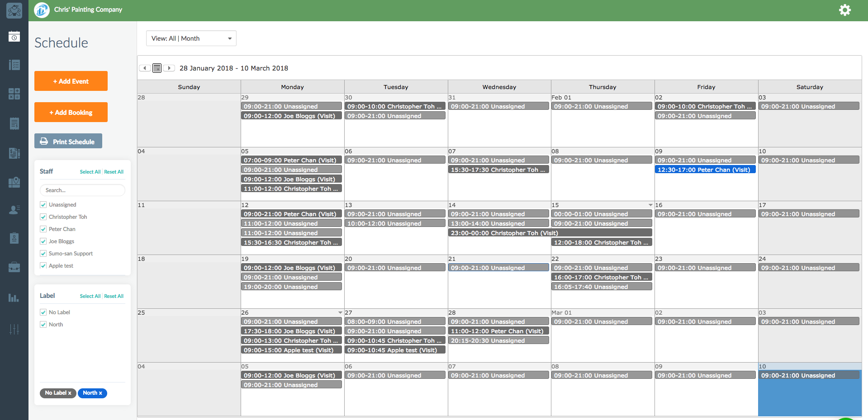
Task: Open 07:00-09:00 Peter Chan (Visit) event
Action: tap(291, 160)
